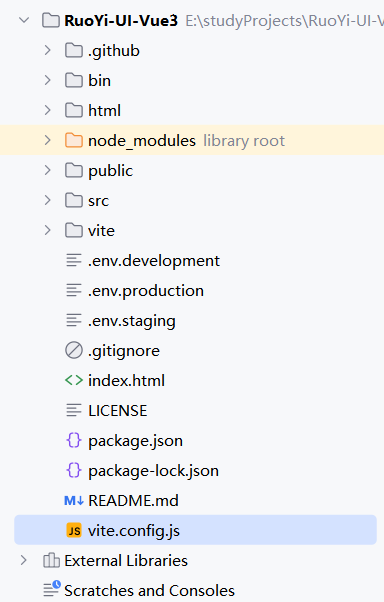
Task: Click the package.json braces icon
Action: tap(74, 440)
